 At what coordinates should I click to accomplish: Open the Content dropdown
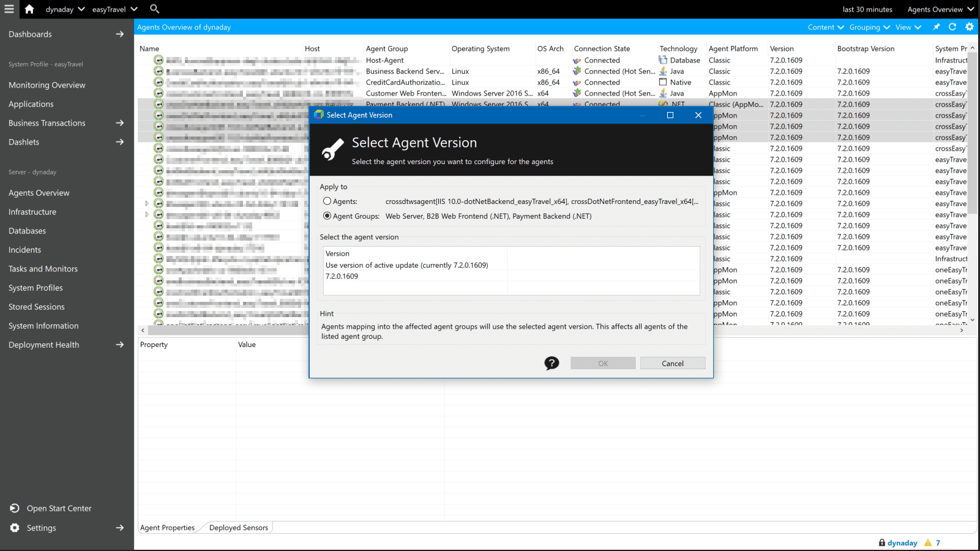[826, 27]
